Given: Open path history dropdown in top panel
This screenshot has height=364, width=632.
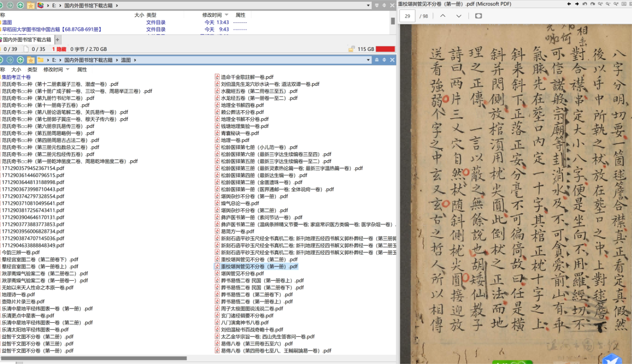Looking at the screenshot, I should 369,5.
